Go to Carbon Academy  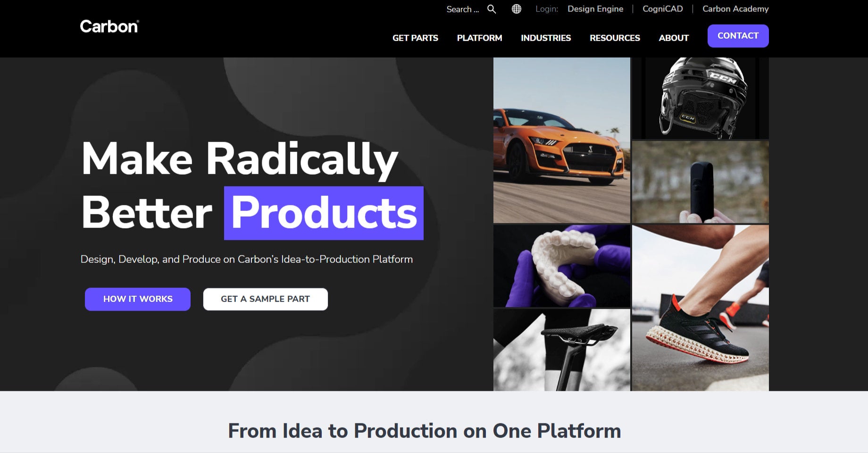(x=735, y=9)
